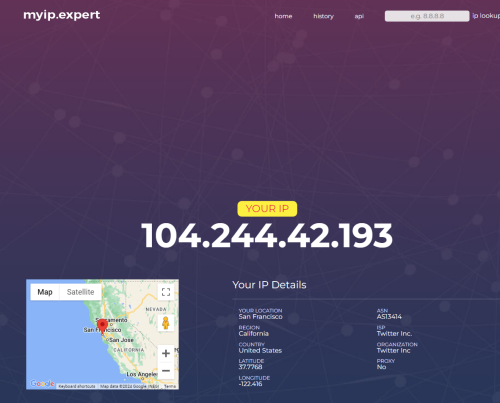
Task: Open the map Terms link
Action: [170, 386]
